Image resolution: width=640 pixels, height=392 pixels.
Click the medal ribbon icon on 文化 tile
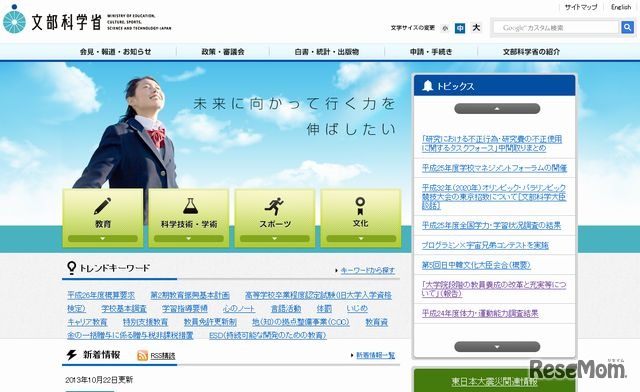pos(360,206)
